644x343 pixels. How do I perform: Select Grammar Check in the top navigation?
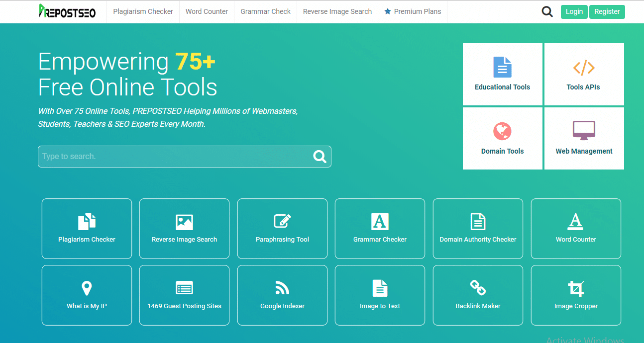[265, 11]
